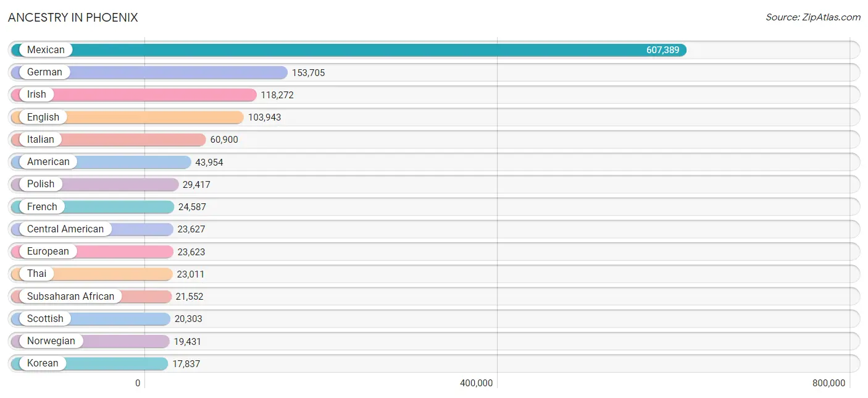
Task: Select the Irish label pill
Action: pyautogui.click(x=36, y=95)
